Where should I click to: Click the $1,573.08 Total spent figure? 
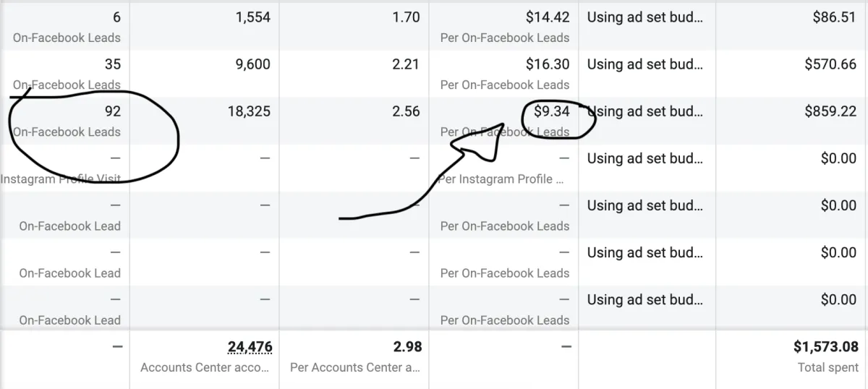(x=825, y=347)
